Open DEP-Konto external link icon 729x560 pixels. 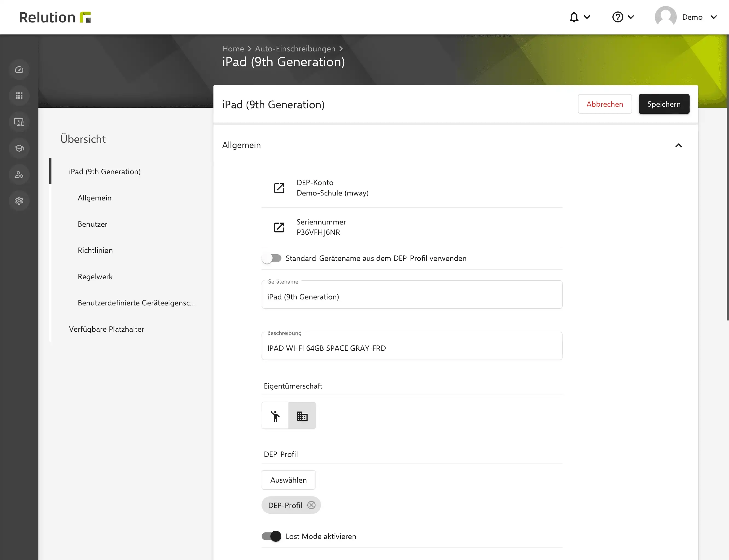279,188
